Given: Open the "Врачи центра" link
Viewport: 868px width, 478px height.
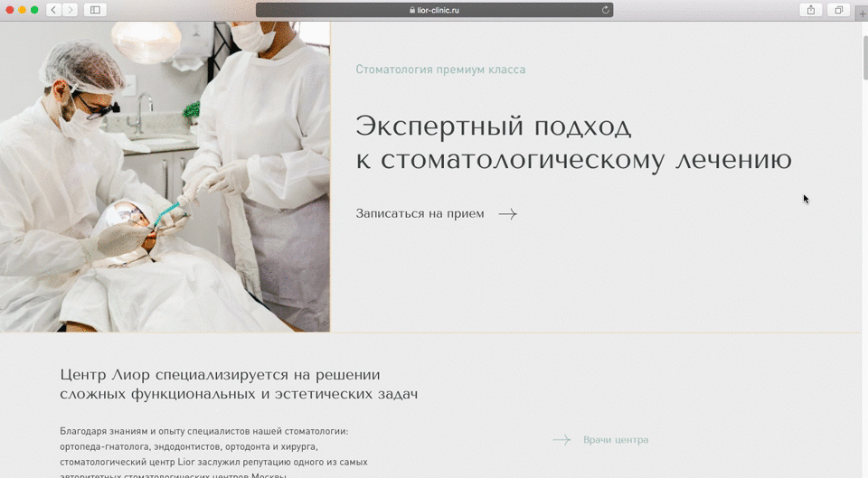Looking at the screenshot, I should (616, 440).
